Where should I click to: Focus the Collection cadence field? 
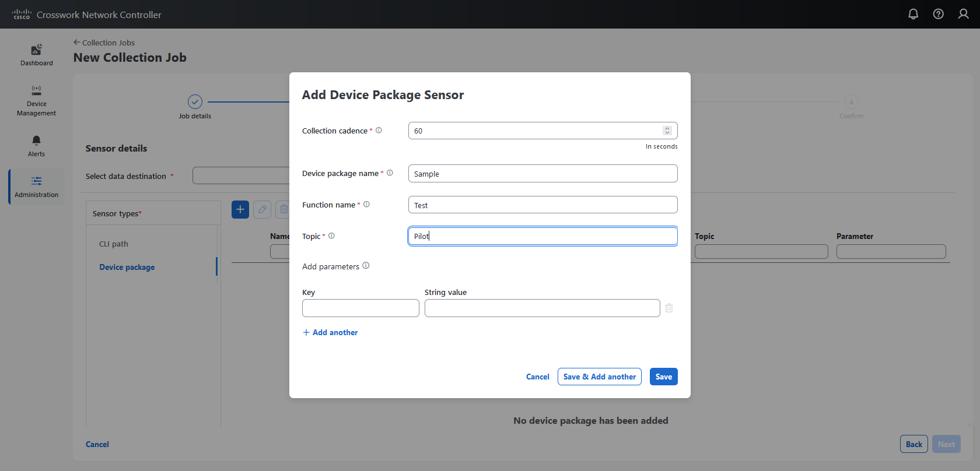tap(542, 131)
